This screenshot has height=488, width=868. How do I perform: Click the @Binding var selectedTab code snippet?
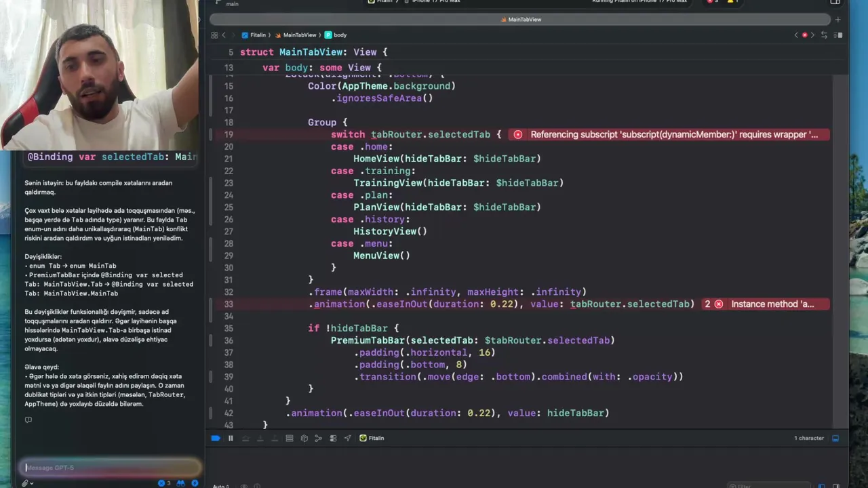click(x=112, y=157)
